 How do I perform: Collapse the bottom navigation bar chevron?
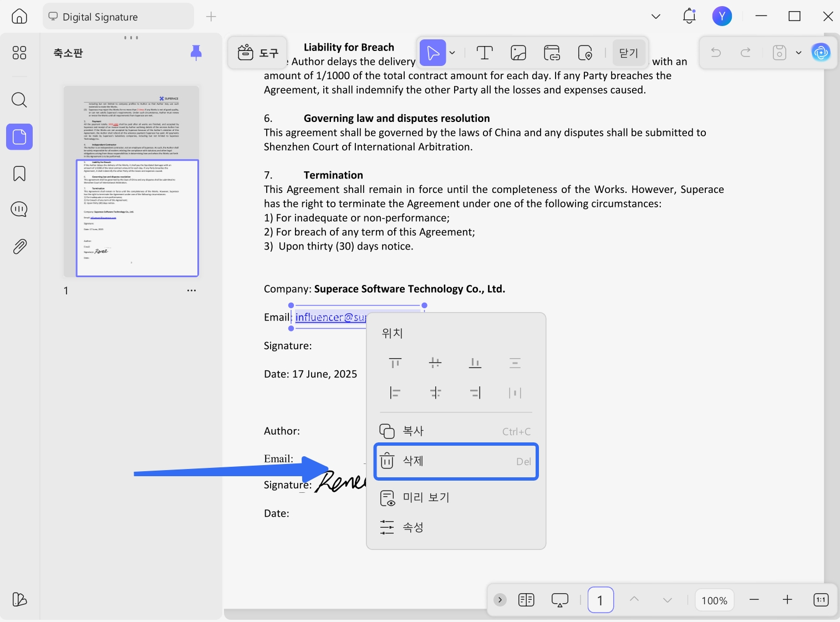(500, 600)
